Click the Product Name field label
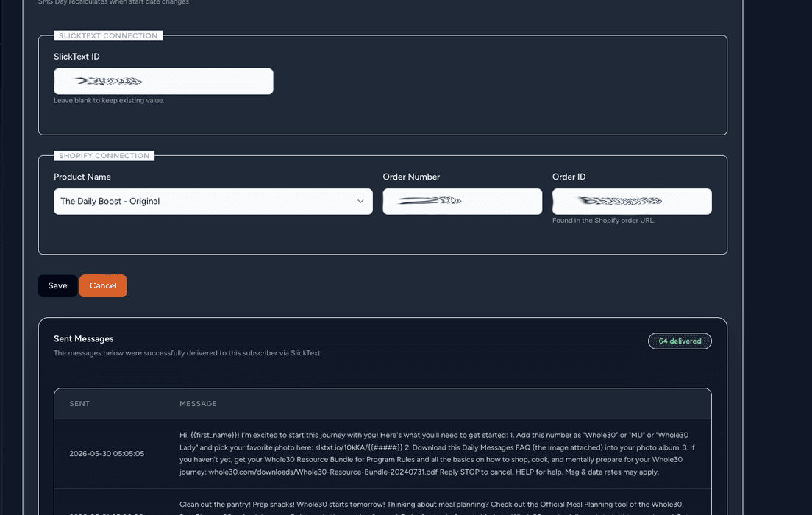Viewport: 812px width, 515px height. (x=82, y=177)
